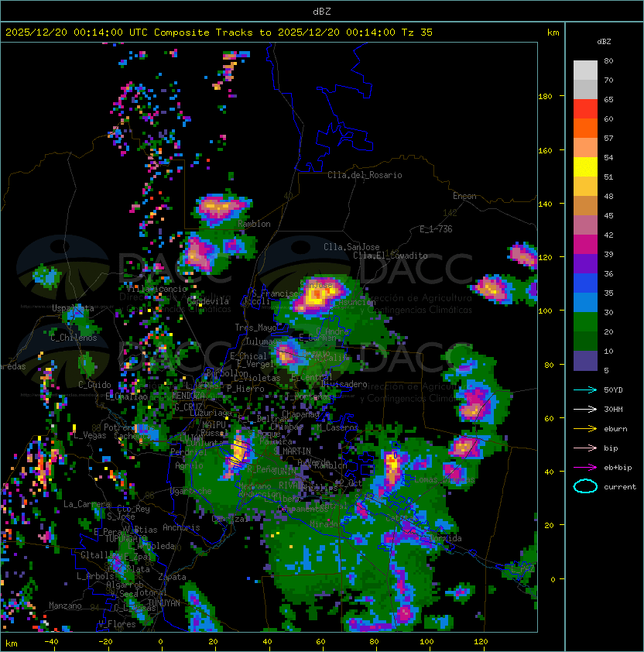This screenshot has width=644, height=652.
Task: Select the Ramblon location label
Action: pos(254,224)
